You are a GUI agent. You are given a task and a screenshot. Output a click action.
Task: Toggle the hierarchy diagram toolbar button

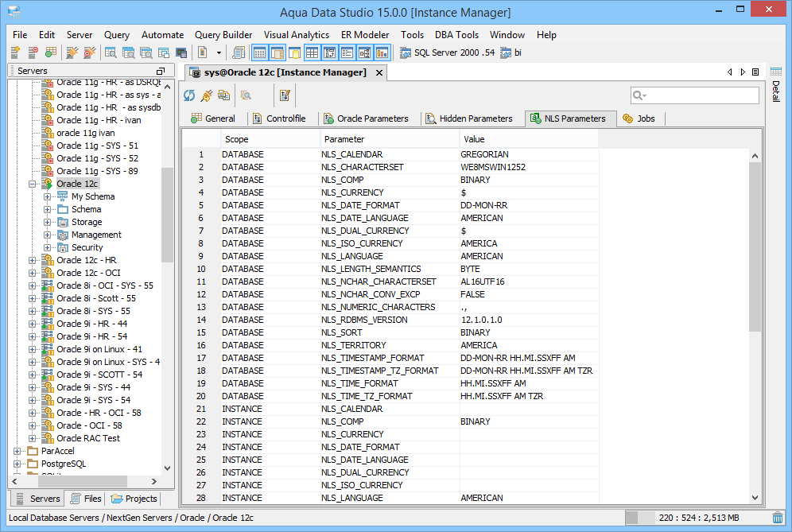(x=365, y=52)
